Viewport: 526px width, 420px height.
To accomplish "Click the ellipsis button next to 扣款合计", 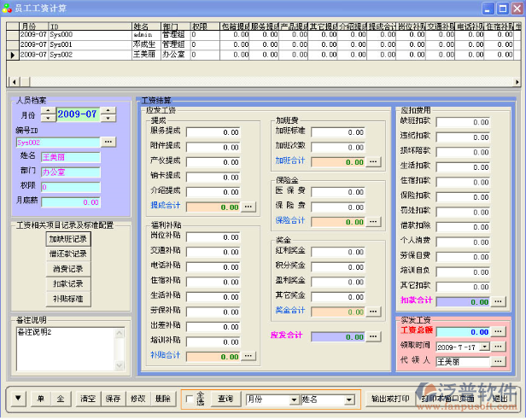I will click(498, 301).
